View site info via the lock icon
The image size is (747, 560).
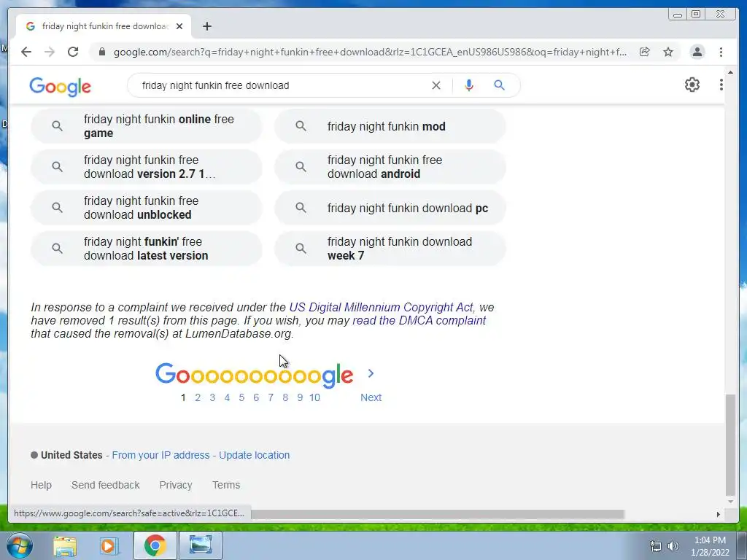[x=101, y=52]
